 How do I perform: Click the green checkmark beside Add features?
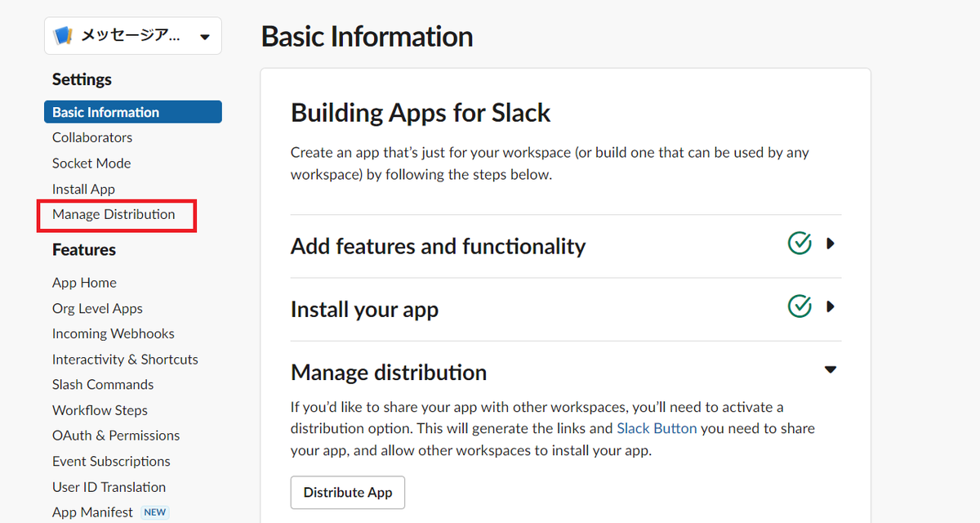point(800,244)
